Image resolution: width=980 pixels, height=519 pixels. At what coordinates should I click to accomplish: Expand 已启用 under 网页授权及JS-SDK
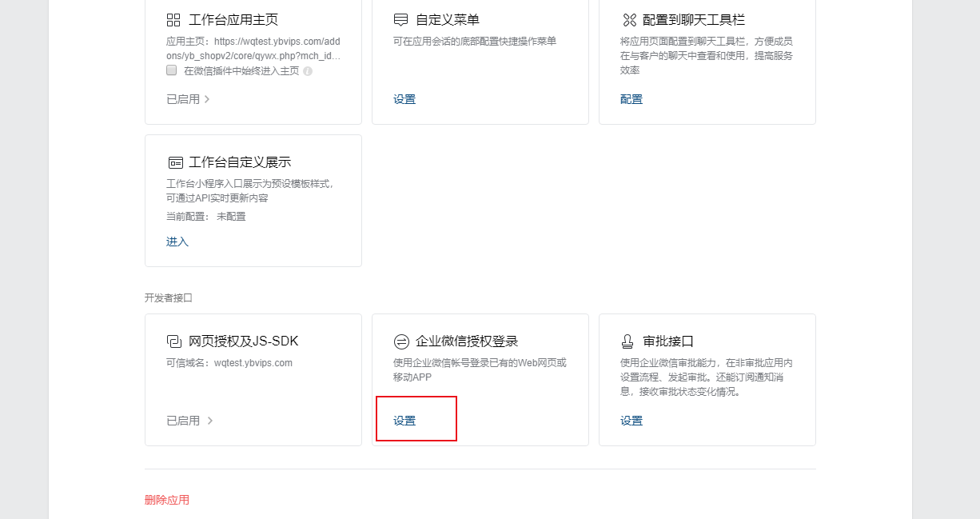pyautogui.click(x=189, y=421)
